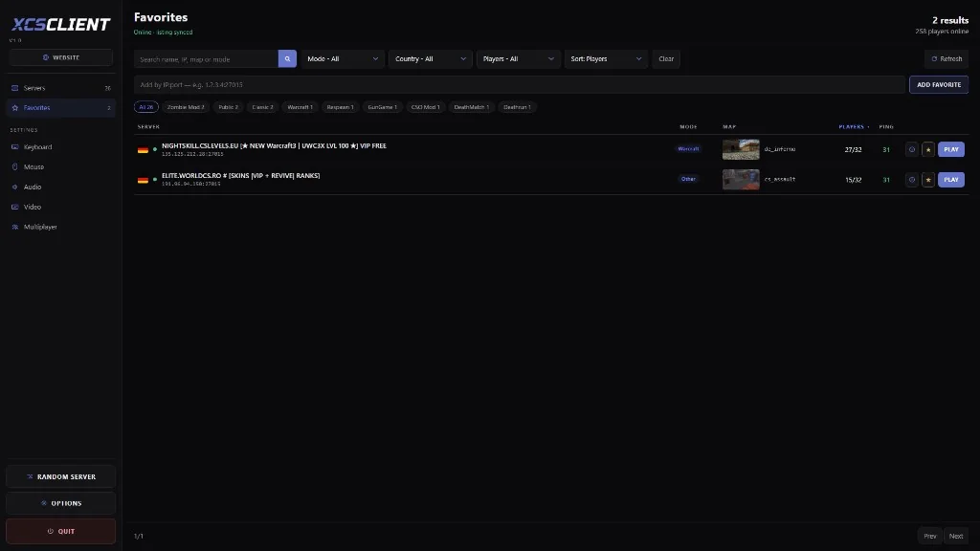Unfavorite the ELITE.WORLDCS server star

coord(928,179)
